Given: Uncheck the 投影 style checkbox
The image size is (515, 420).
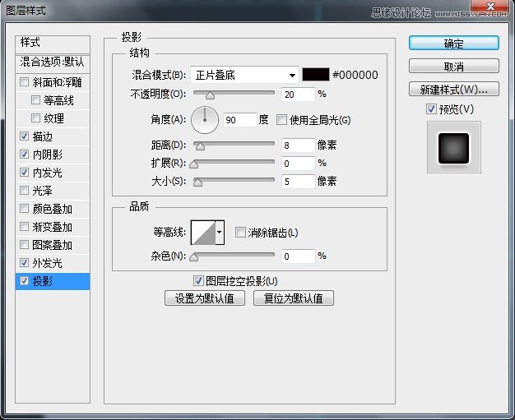Looking at the screenshot, I should pyautogui.click(x=25, y=280).
